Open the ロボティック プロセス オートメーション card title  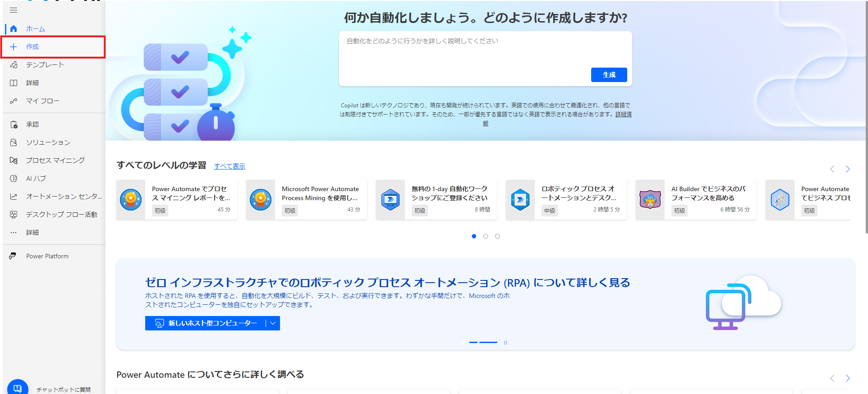point(579,193)
